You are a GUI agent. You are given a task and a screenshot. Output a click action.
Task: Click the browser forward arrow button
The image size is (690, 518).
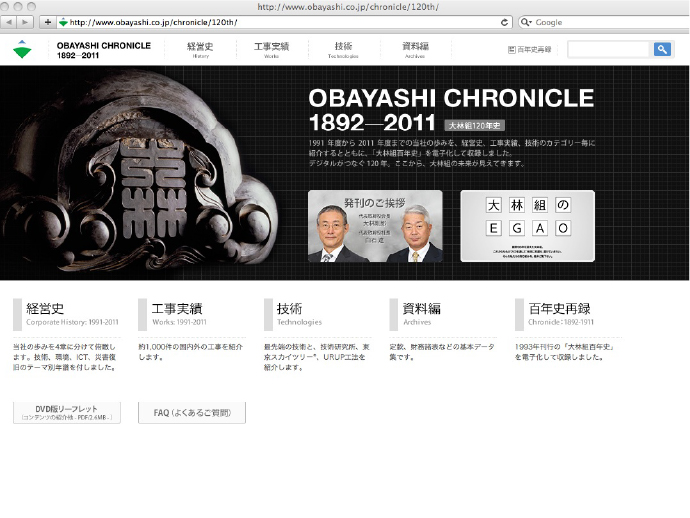point(25,22)
